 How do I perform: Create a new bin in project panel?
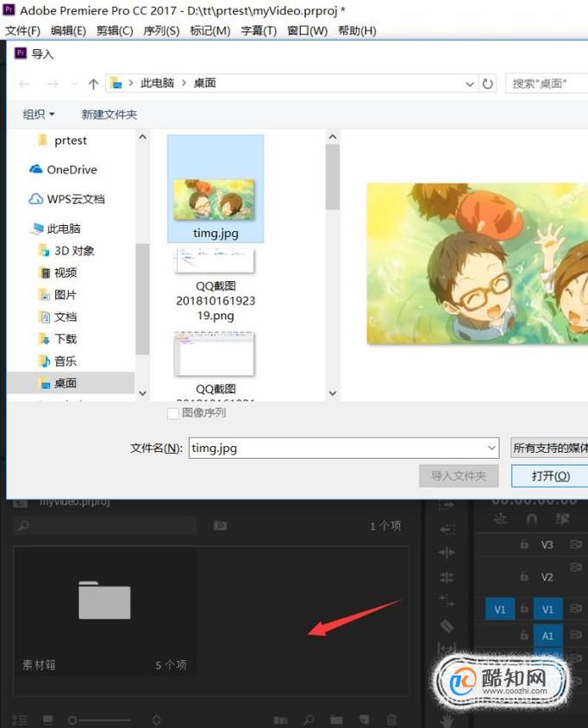[336, 720]
